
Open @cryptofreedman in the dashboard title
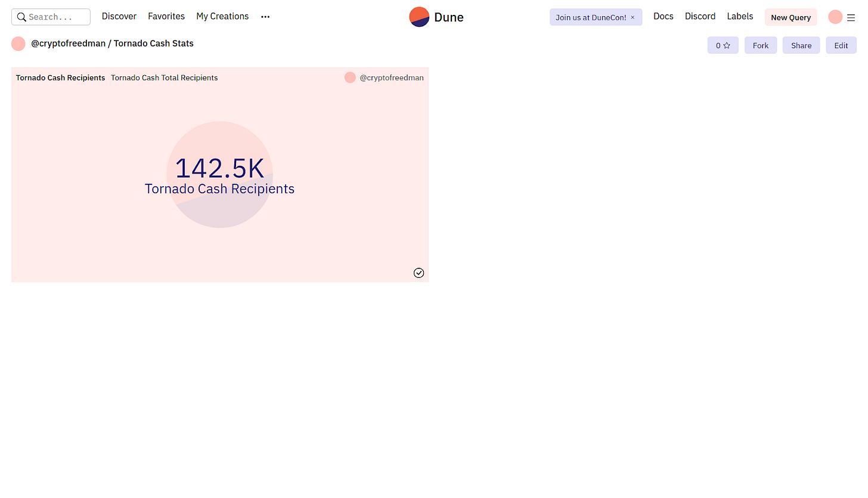[x=69, y=44]
